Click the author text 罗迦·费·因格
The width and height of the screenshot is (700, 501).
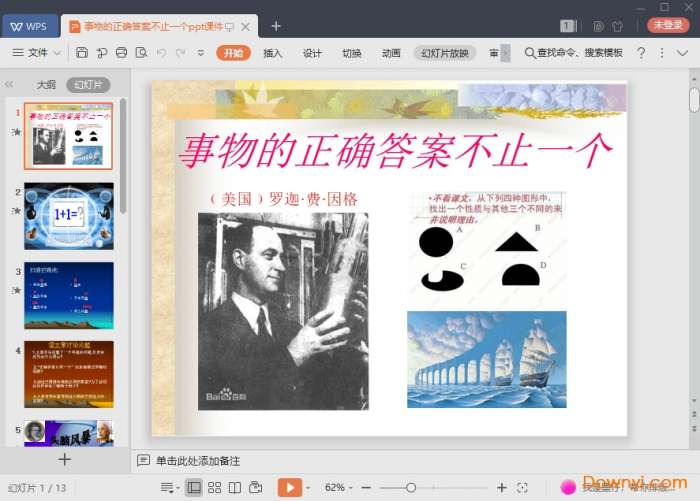(x=313, y=199)
